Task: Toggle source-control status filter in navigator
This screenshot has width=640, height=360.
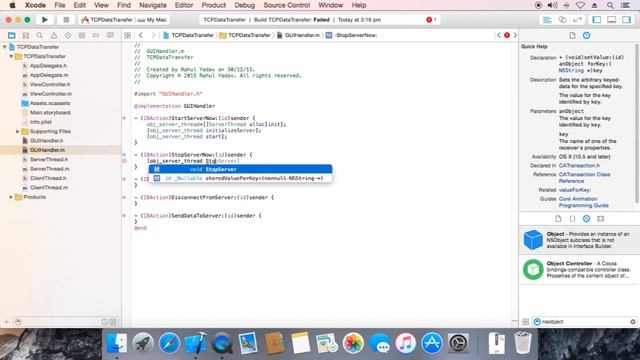Action: [x=113, y=322]
